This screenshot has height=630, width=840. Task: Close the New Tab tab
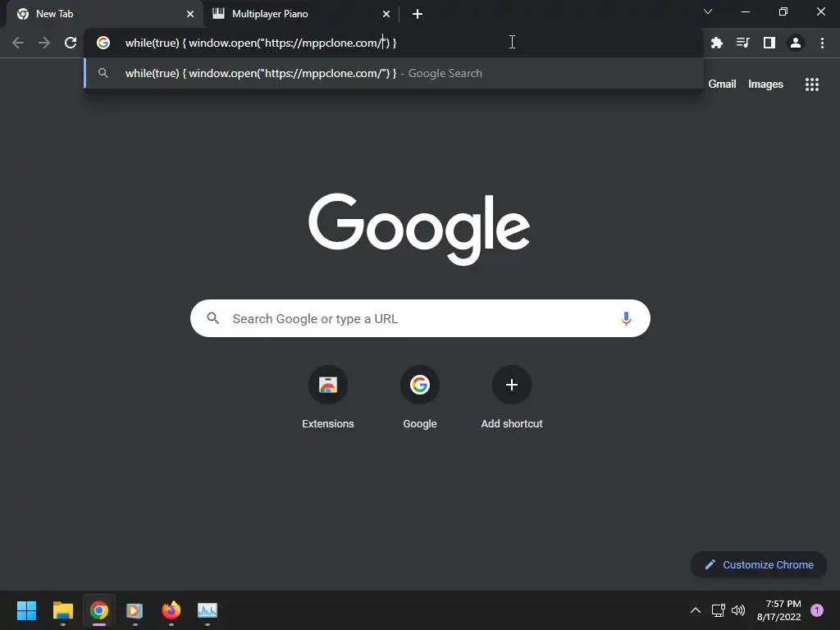click(x=190, y=14)
